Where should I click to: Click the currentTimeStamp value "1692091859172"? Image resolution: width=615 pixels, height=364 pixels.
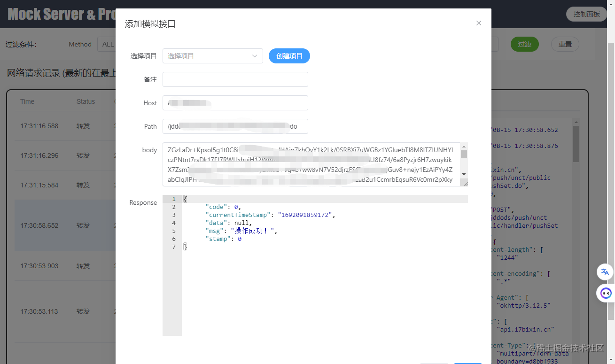(x=306, y=215)
